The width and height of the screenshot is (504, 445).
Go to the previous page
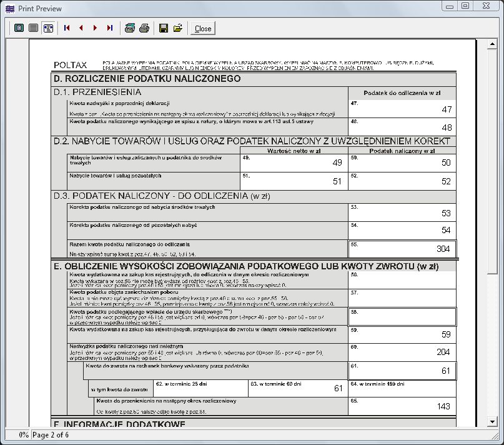click(81, 28)
